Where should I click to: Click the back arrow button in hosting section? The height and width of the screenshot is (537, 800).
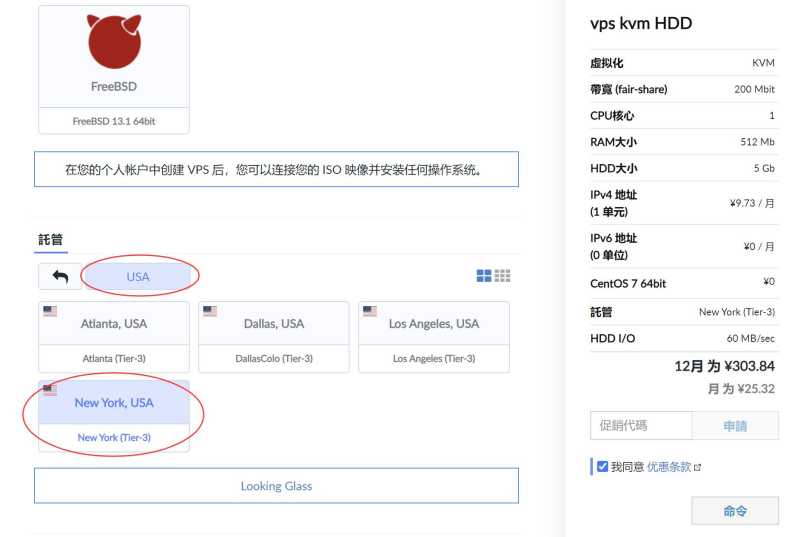pyautogui.click(x=60, y=277)
